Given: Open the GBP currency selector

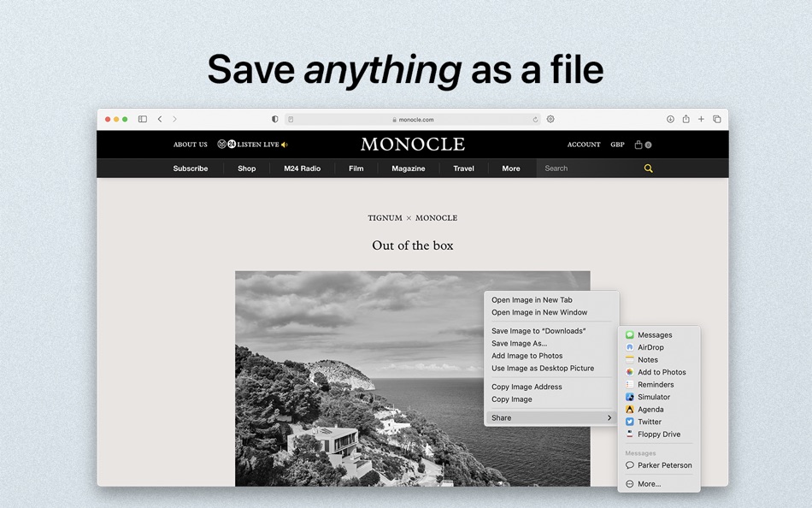Looking at the screenshot, I should (x=617, y=145).
